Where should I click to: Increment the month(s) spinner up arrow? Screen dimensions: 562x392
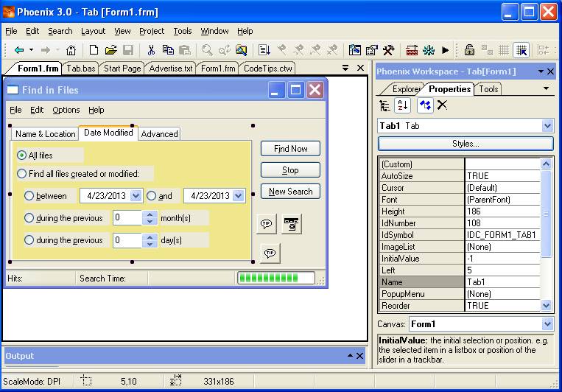point(150,214)
